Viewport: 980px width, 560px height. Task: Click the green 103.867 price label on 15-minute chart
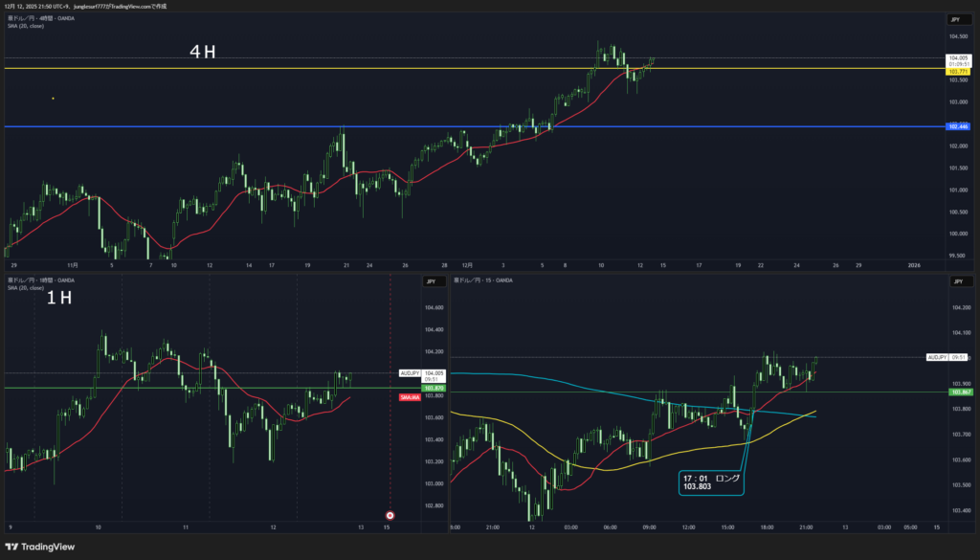click(959, 392)
